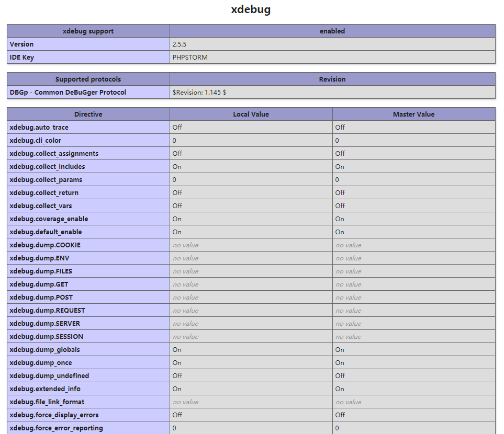This screenshot has height=434, width=504.
Task: Select local 'no value' for xdebug.dump.COOKIE
Action: pyautogui.click(x=185, y=245)
